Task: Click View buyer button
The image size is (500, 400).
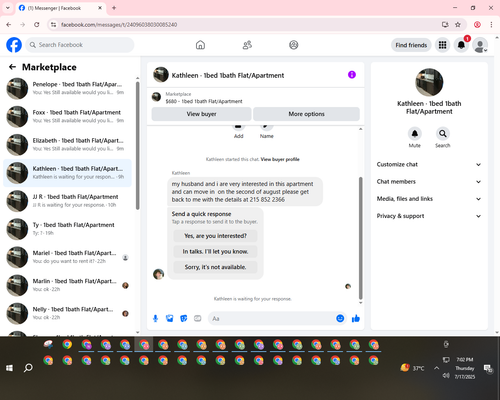Action: [201, 114]
